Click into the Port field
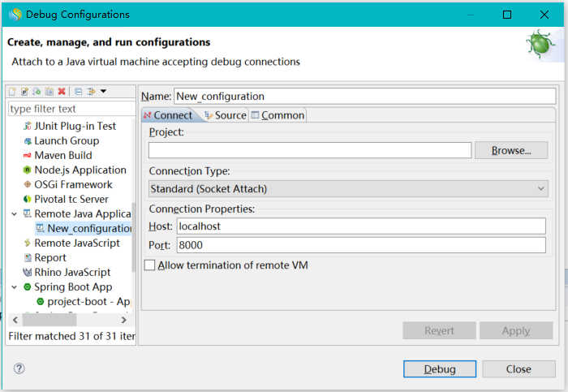The height and width of the screenshot is (392, 568). 361,245
